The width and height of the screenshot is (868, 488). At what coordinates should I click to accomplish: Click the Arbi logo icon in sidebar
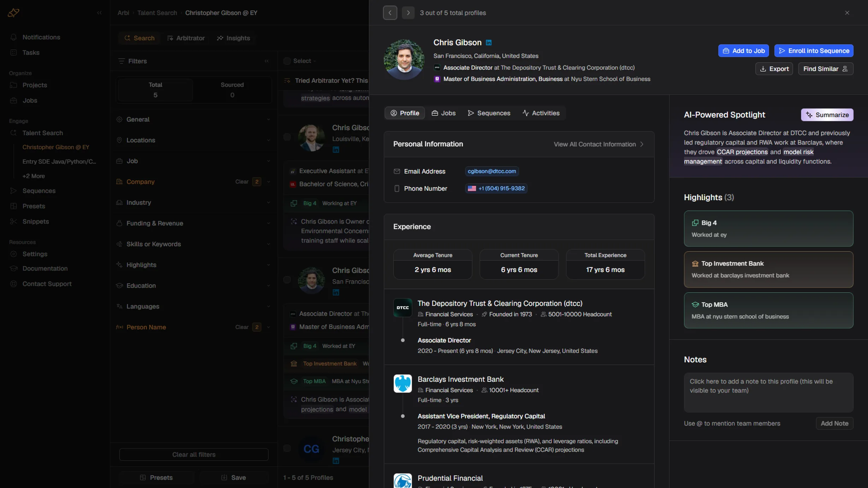click(x=13, y=13)
